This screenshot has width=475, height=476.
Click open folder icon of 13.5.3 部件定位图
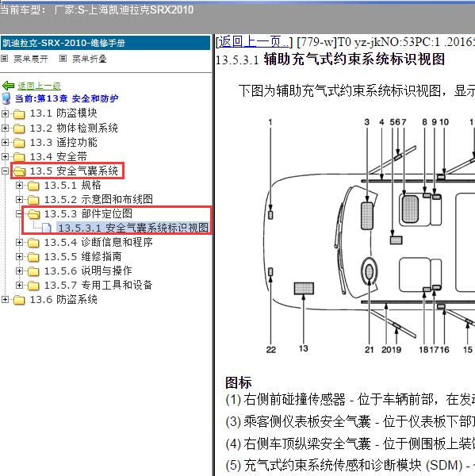(33, 214)
